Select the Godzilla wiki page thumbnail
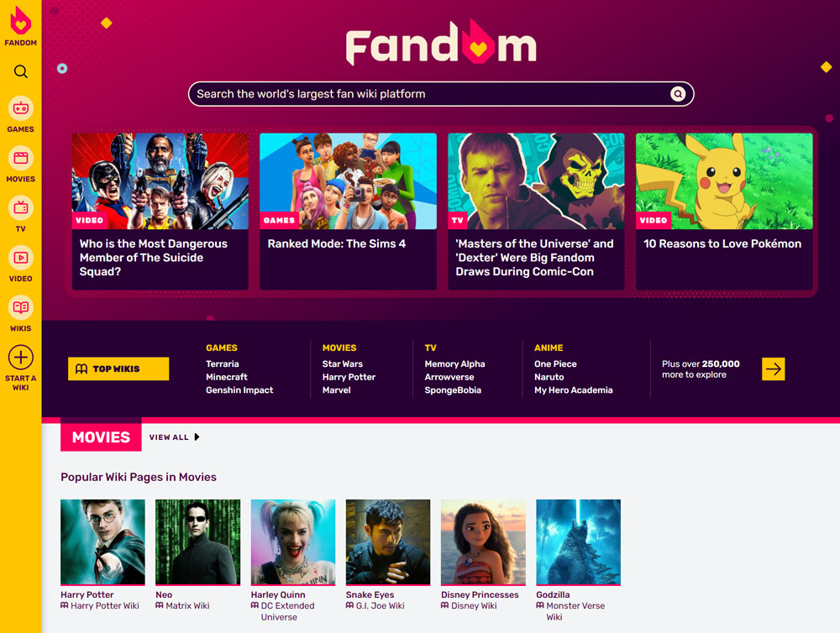 point(578,542)
